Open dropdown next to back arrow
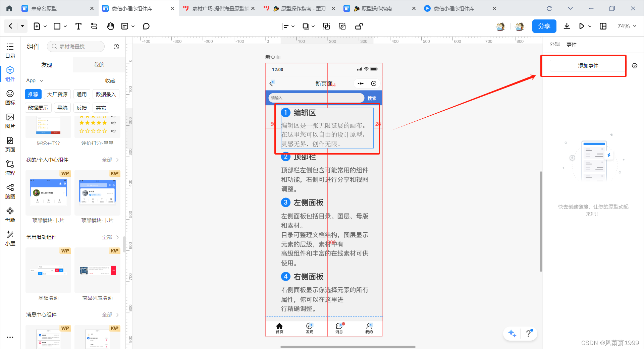This screenshot has height=349, width=644. pyautogui.click(x=22, y=26)
